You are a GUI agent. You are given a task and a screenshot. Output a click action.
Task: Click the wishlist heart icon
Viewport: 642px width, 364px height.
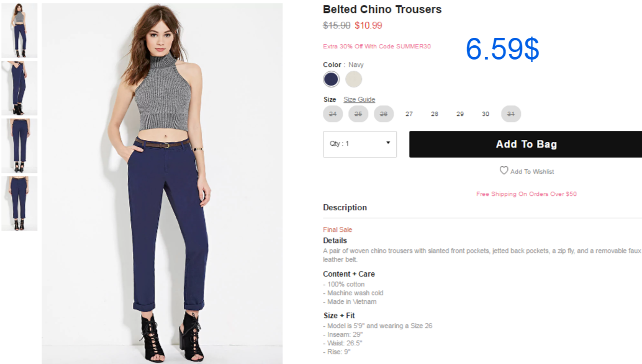click(504, 171)
